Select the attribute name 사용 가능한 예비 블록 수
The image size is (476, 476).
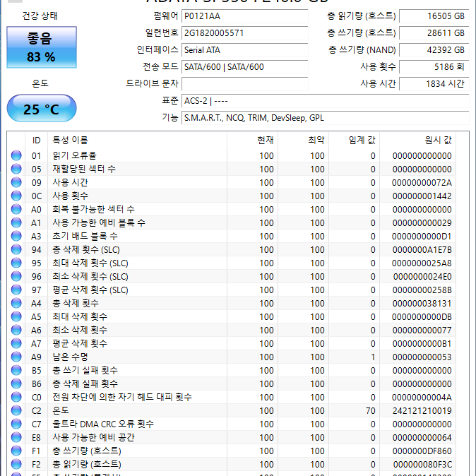(x=99, y=222)
